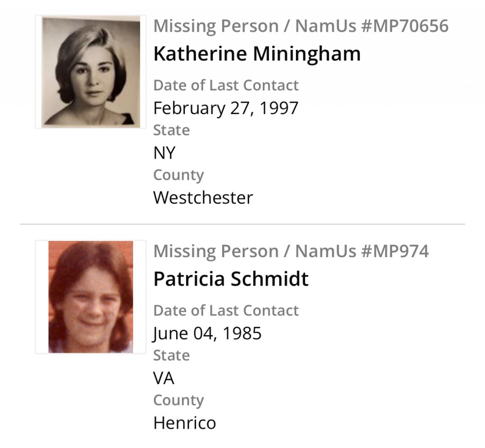This screenshot has height=448, width=485.
Task: Click the Katherine Miningham name heading
Action: tap(257, 54)
